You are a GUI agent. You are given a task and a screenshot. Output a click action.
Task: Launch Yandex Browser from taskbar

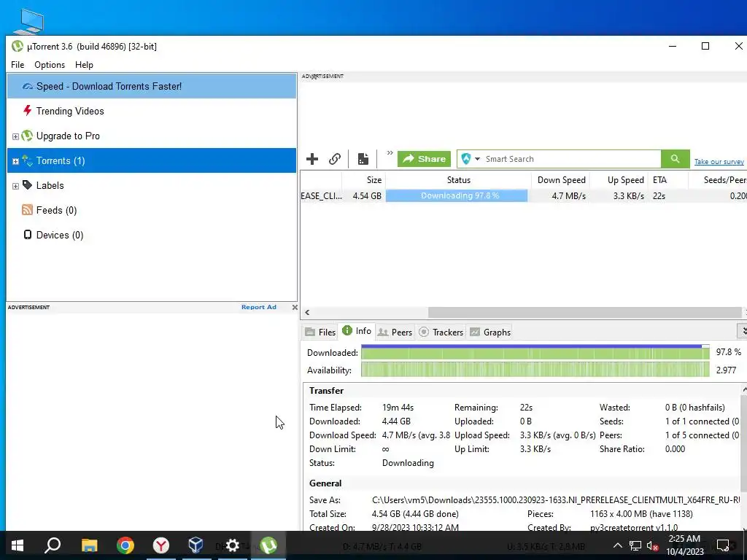tap(161, 545)
